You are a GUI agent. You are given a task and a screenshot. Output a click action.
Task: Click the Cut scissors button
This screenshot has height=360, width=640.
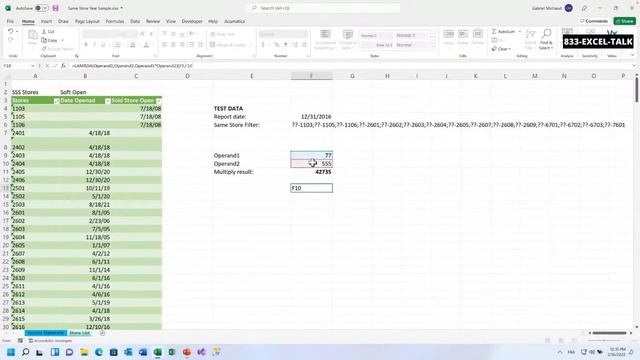tap(48, 31)
